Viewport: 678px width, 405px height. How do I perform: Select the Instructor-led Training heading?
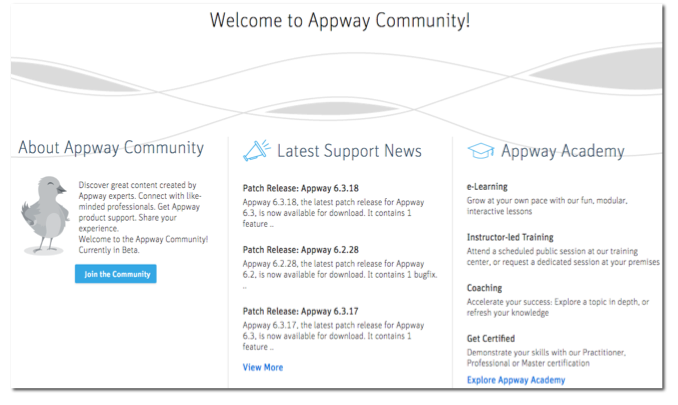pos(510,237)
